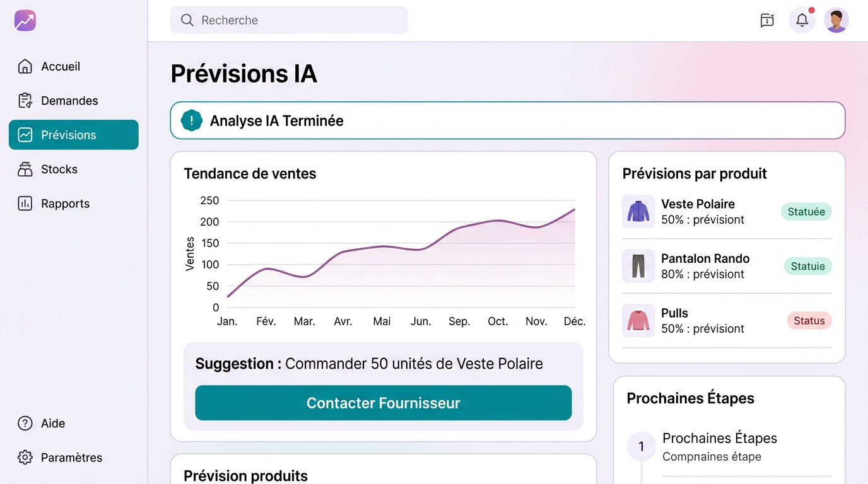Click the Suggestion text about Veste Polaire
Screen dimensions: 868x484
[x=369, y=364]
